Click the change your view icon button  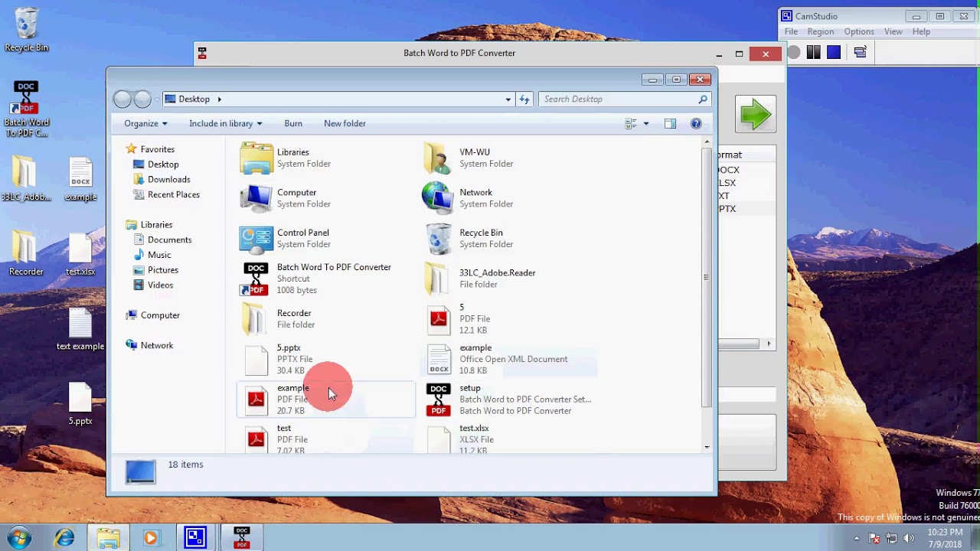[x=631, y=123]
